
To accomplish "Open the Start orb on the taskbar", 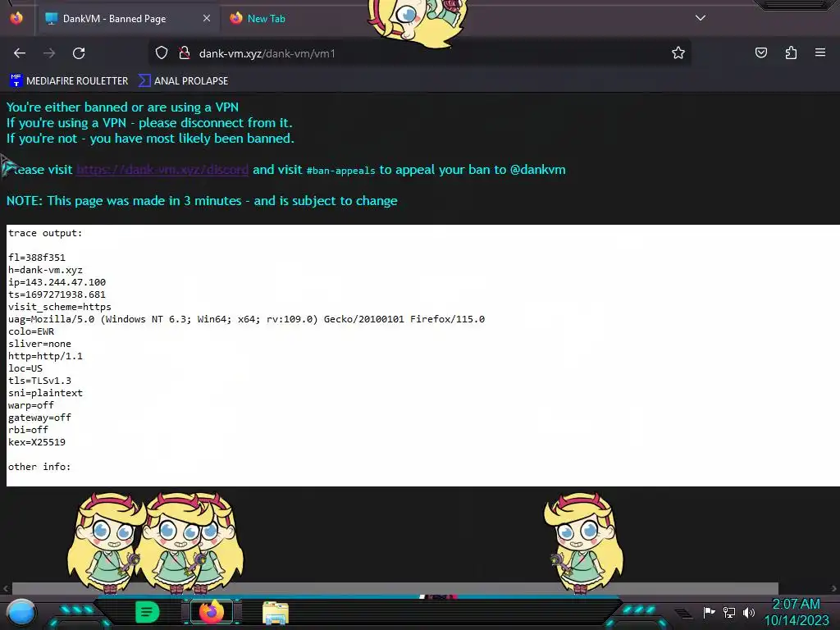I will [x=21, y=612].
